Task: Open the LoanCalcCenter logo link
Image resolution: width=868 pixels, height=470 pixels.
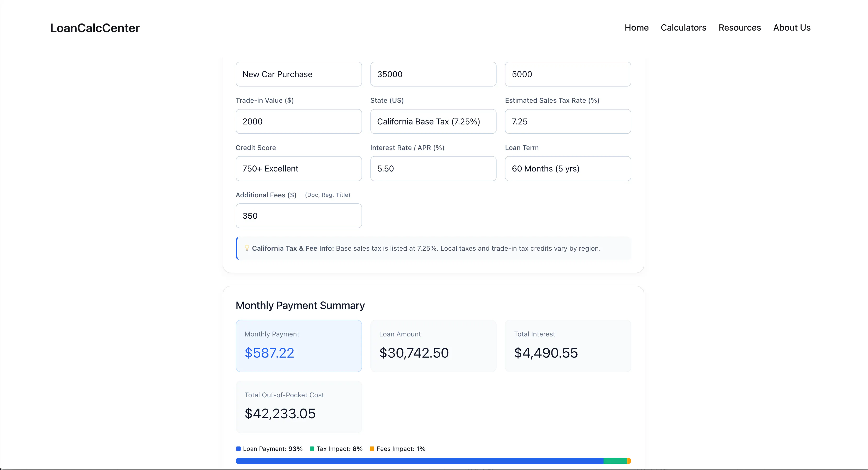Action: click(95, 28)
